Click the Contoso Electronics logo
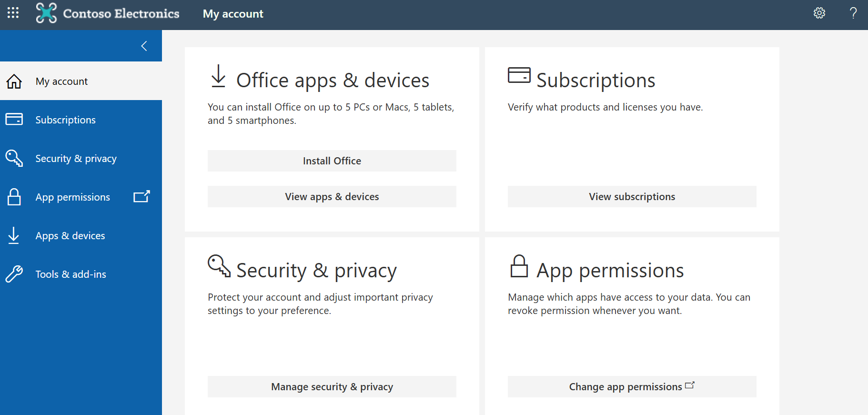868x415 pixels. (x=108, y=13)
